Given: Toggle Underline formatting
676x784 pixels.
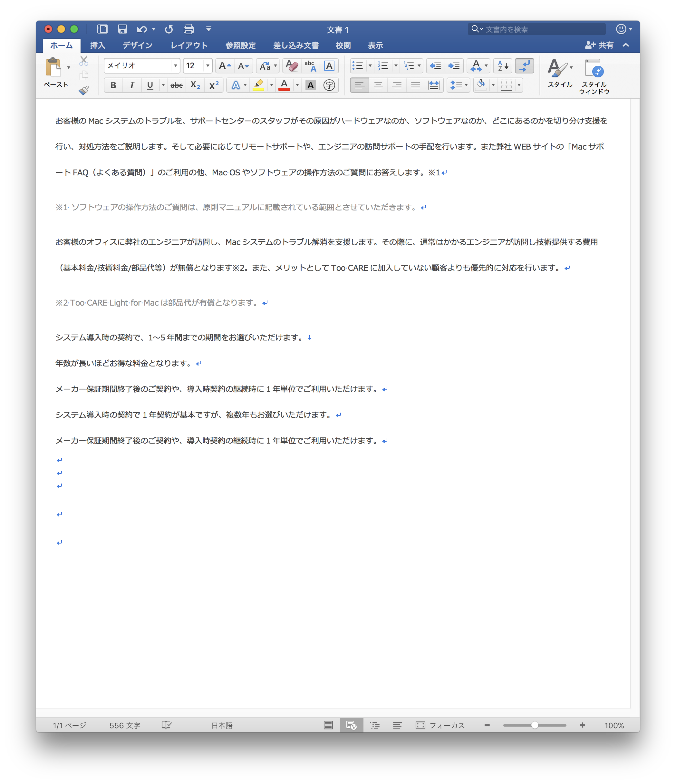Looking at the screenshot, I should click(x=150, y=85).
